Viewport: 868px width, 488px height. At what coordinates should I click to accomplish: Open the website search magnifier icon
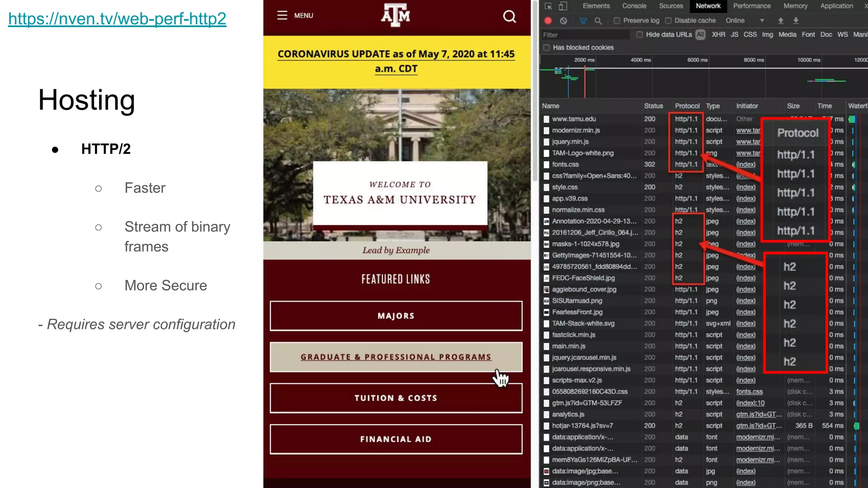click(x=509, y=17)
